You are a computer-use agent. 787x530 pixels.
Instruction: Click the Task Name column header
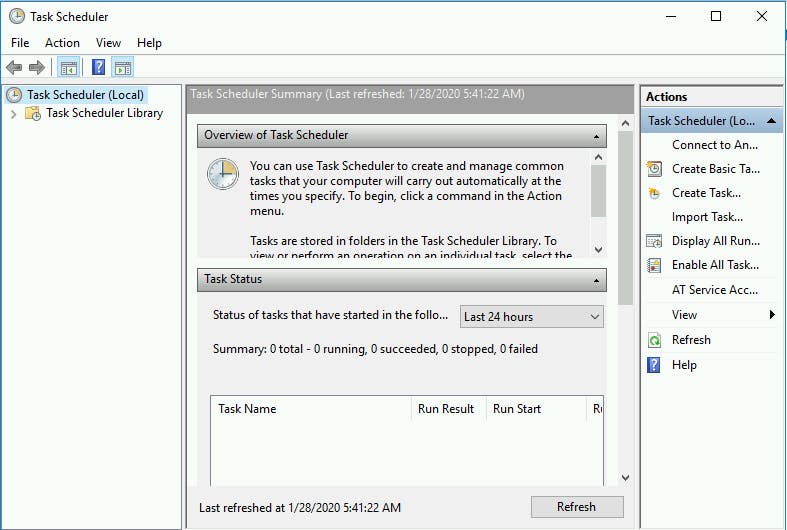tap(311, 409)
